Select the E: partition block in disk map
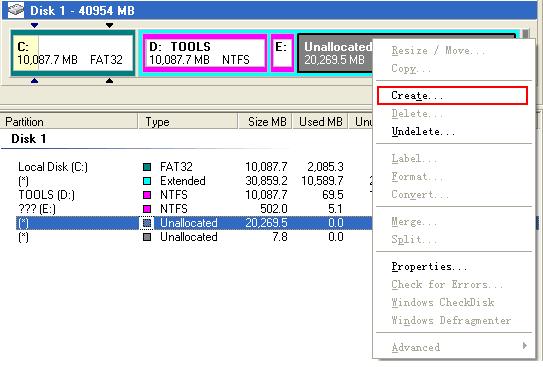The width and height of the screenshot is (543, 367). tap(282, 53)
